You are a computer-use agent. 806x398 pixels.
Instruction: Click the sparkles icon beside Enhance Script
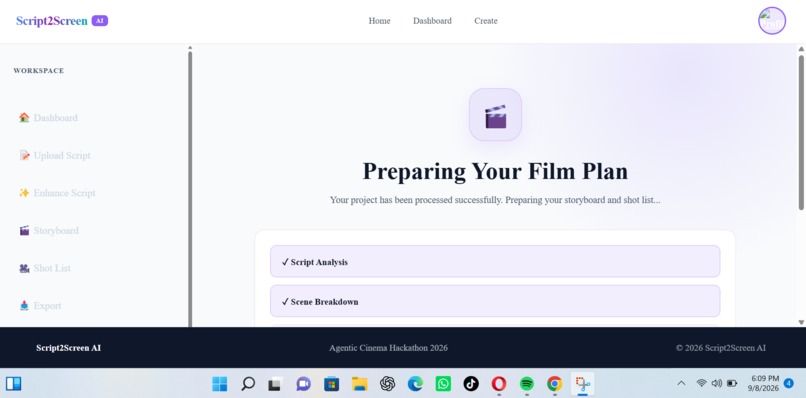point(24,193)
